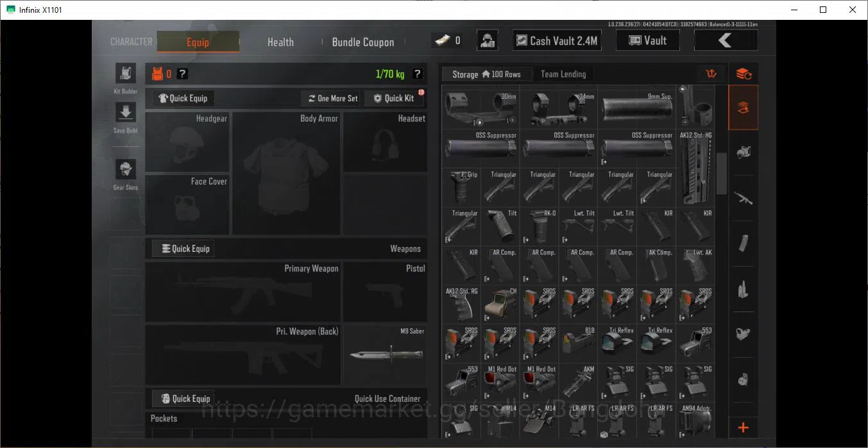Switch to the Health tab
Screen dimensions: 868x448
pyautogui.click(x=280, y=42)
